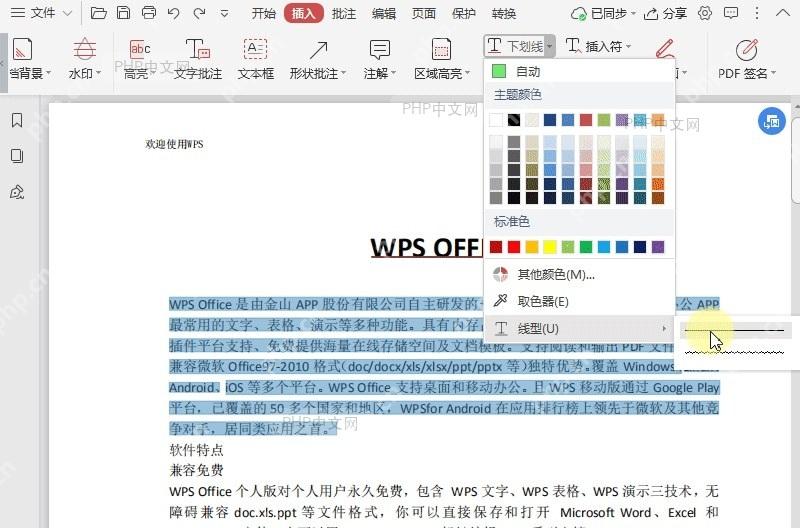Viewport: 800px width, 528px height.
Task: Click the undo arrow icon
Action: (x=173, y=13)
